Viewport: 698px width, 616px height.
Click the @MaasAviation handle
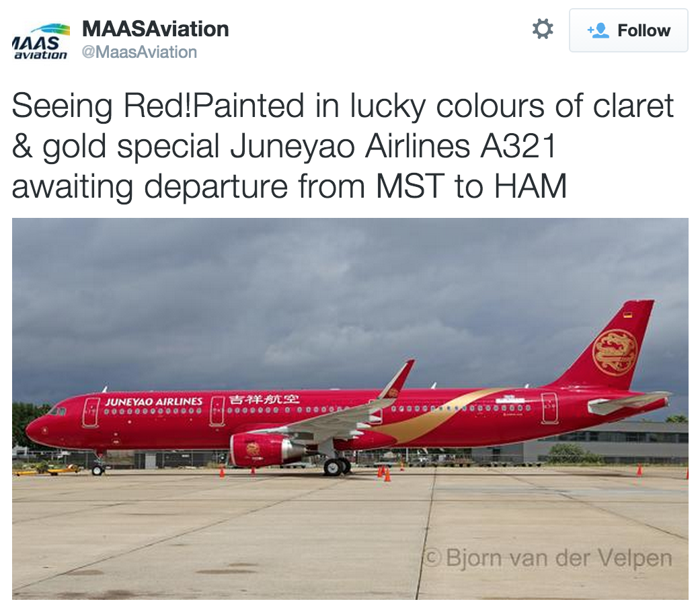139,52
